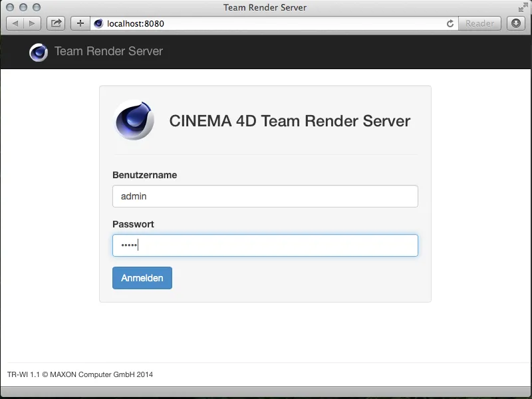The image size is (532, 399).
Task: Focus the Passwort input field
Action: (x=265, y=245)
